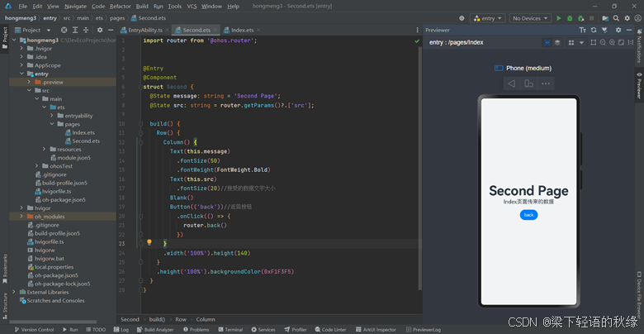Hide the Previewer panel with minus icon
Viewport: 644px width, 334px height.
coord(629,30)
